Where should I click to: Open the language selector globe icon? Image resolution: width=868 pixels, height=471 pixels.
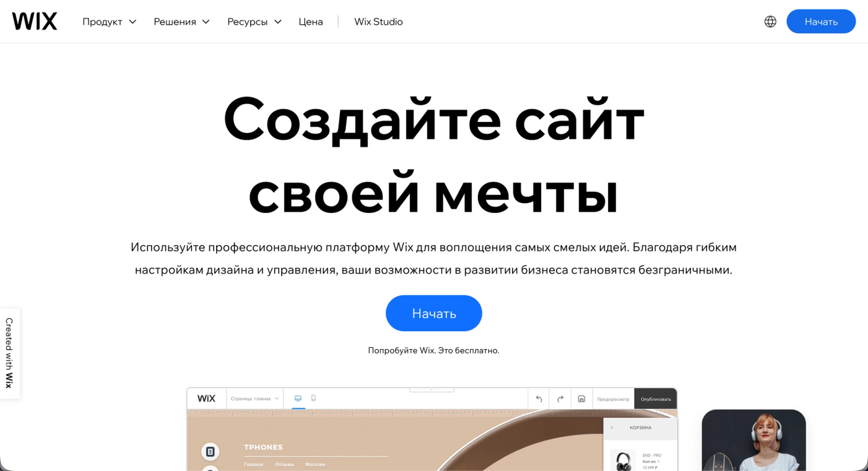(770, 21)
